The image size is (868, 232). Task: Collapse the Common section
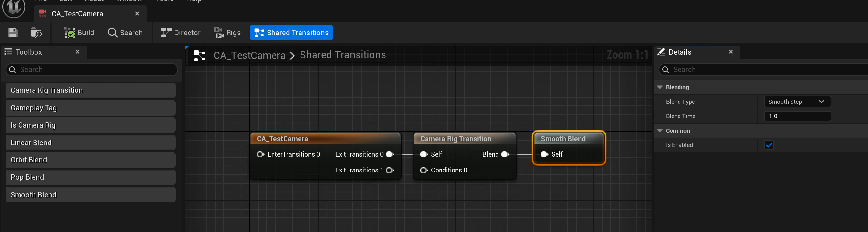(x=660, y=131)
